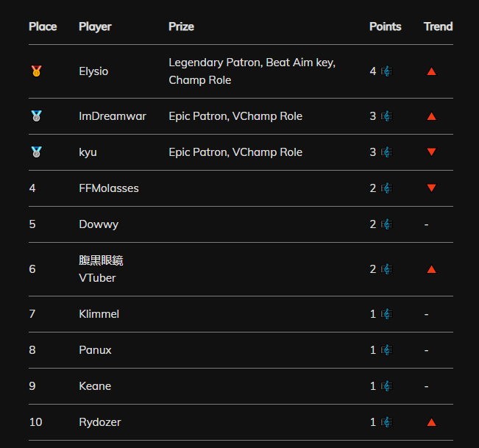479x448 pixels.
Task: Open player name Elysio
Action: (x=93, y=71)
